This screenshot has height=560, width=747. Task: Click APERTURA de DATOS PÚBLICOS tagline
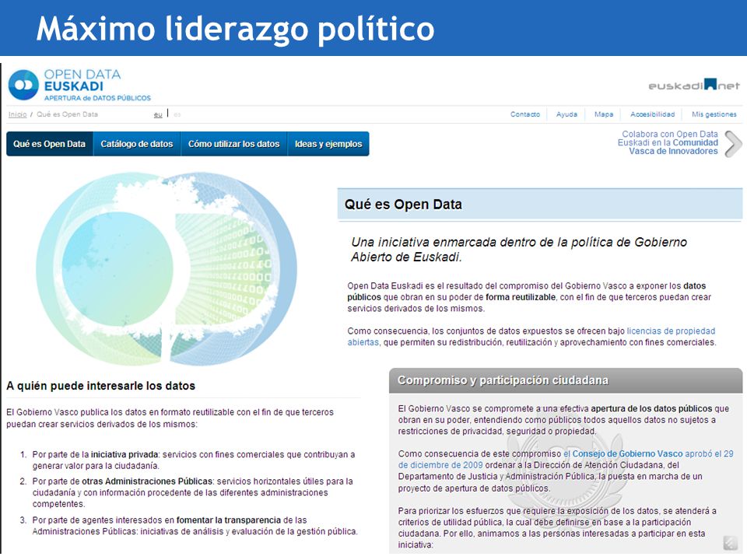point(97,98)
